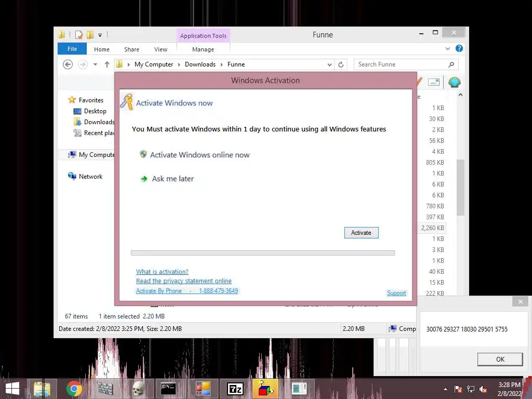
Task: Click the Action Center flag tray icon
Action: (458, 389)
